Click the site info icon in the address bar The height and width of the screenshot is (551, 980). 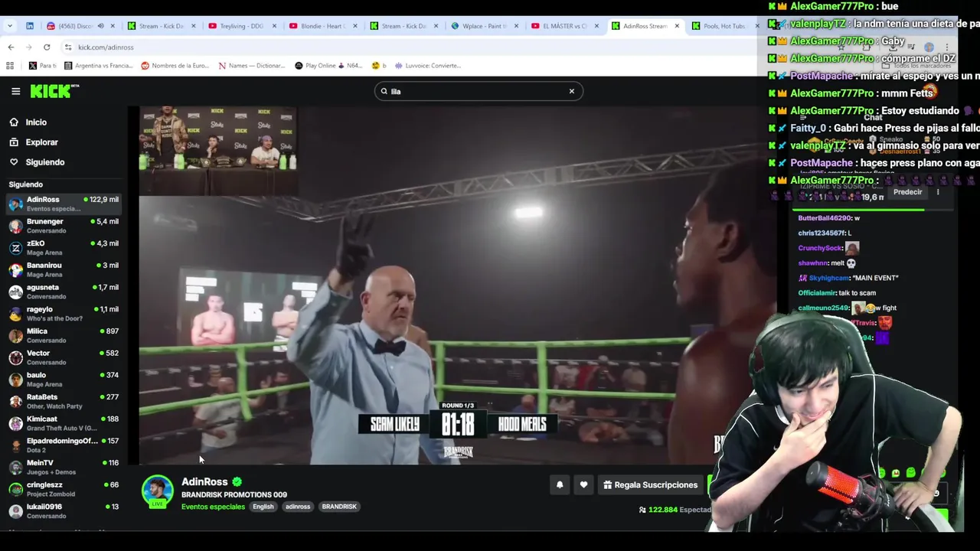(68, 47)
